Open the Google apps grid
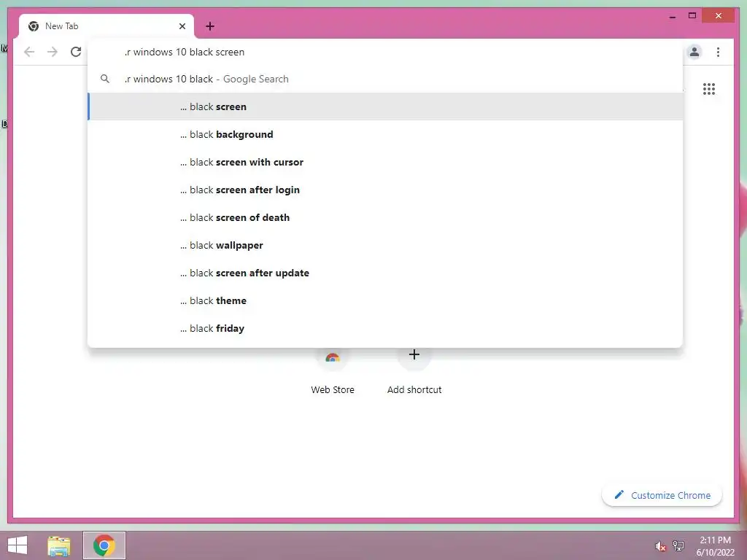Screen dimensions: 747x560 [709, 89]
